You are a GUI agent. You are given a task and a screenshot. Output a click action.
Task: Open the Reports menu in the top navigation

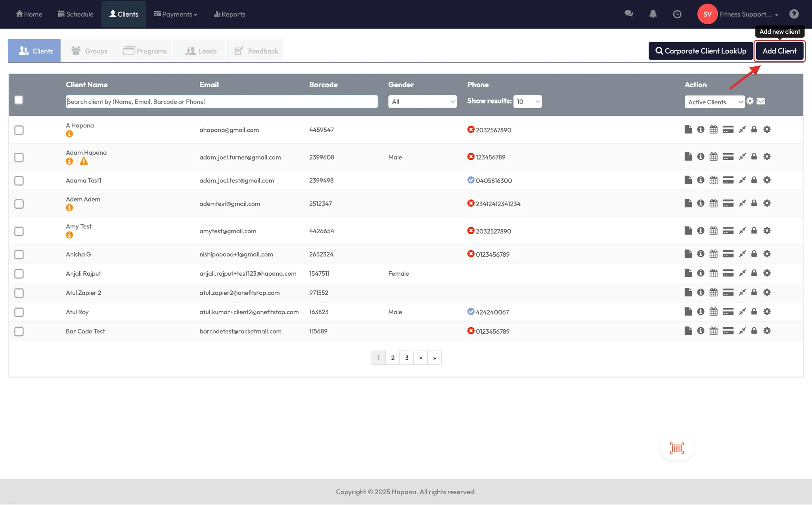click(230, 14)
